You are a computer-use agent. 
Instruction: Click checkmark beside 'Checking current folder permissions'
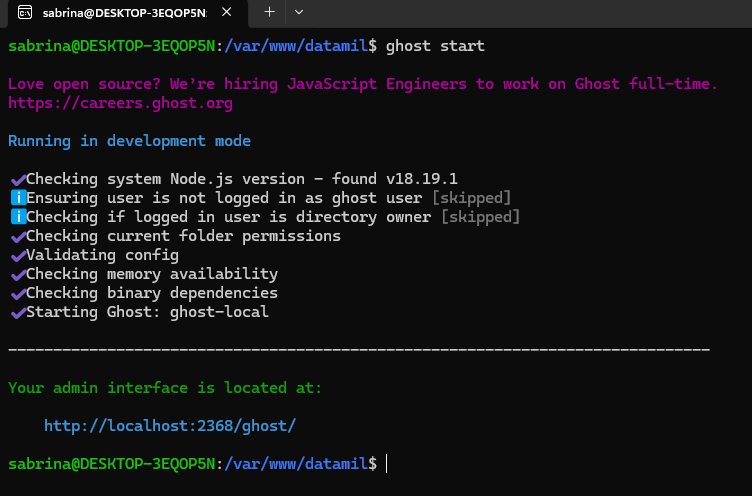tap(18, 237)
